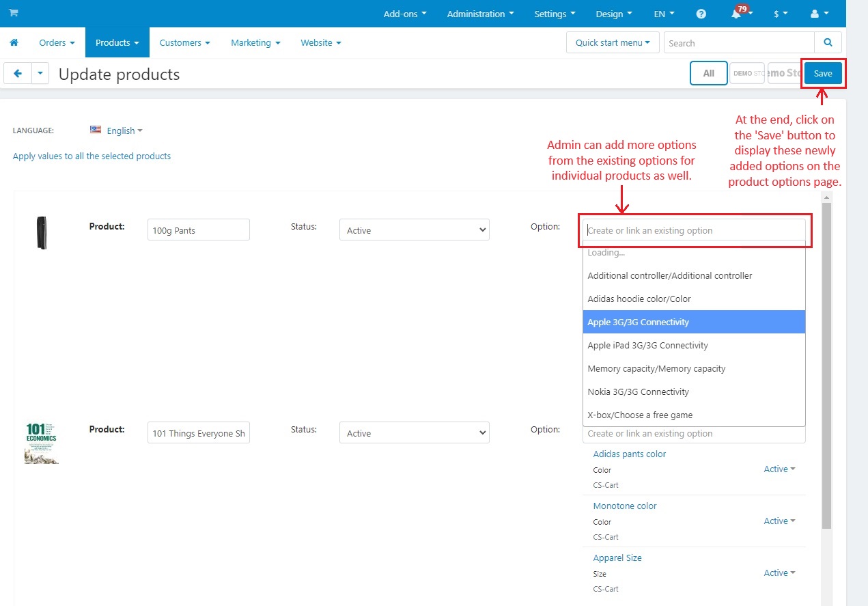
Task: Open the Quick start menu dropdown
Action: click(613, 42)
